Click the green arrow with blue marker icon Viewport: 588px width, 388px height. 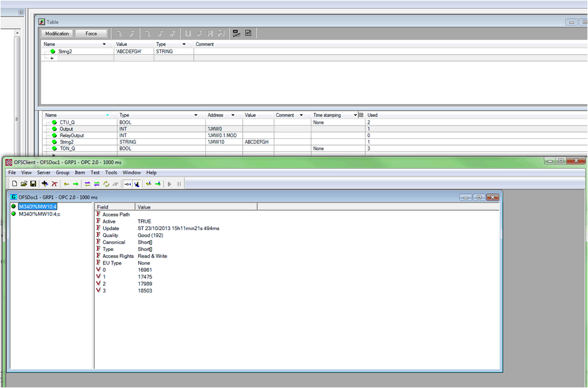(x=158, y=184)
